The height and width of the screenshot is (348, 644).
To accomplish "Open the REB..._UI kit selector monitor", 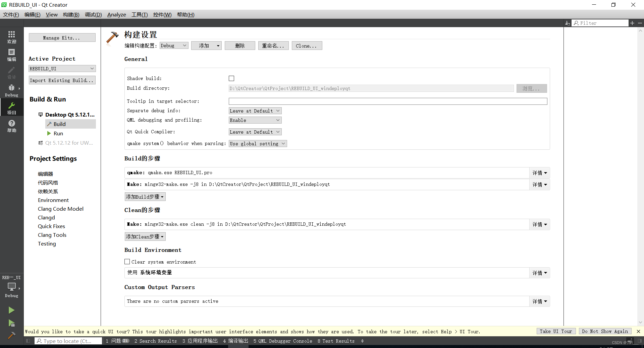I will point(12,286).
